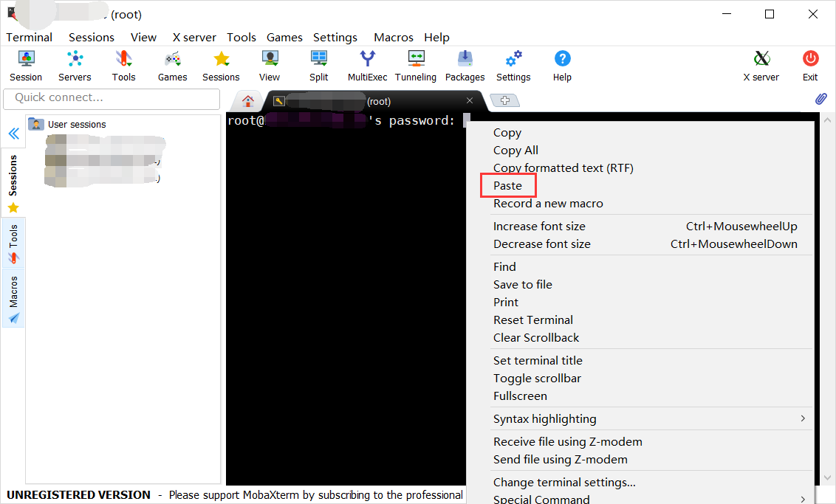Collapse the sidebar with double-arrow icon
The height and width of the screenshot is (504, 836).
click(14, 133)
